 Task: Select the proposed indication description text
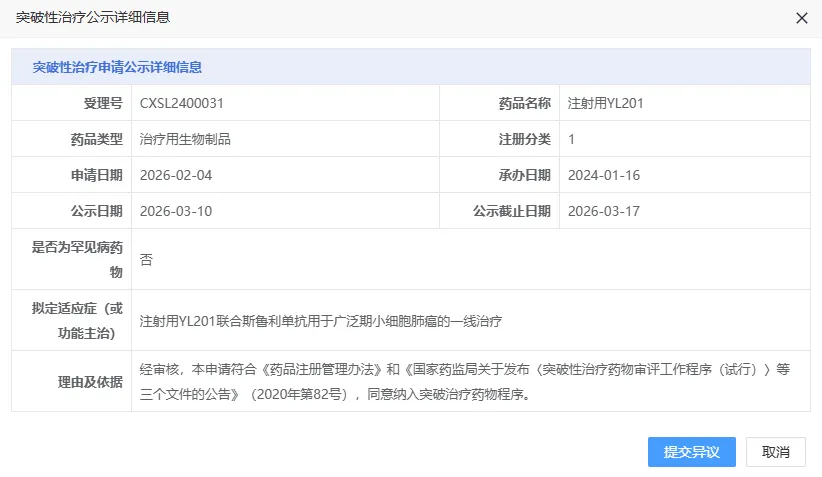(320, 321)
